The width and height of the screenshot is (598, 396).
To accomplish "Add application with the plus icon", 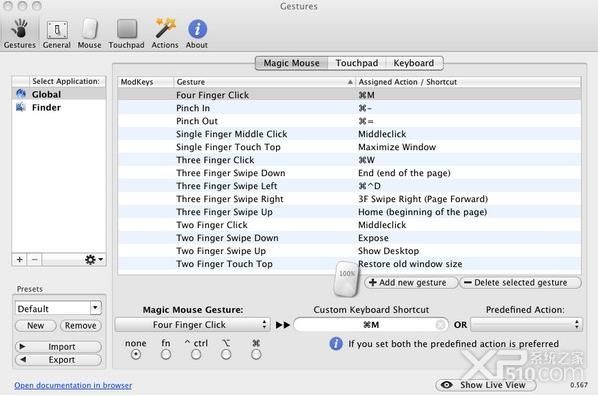I will [x=19, y=260].
